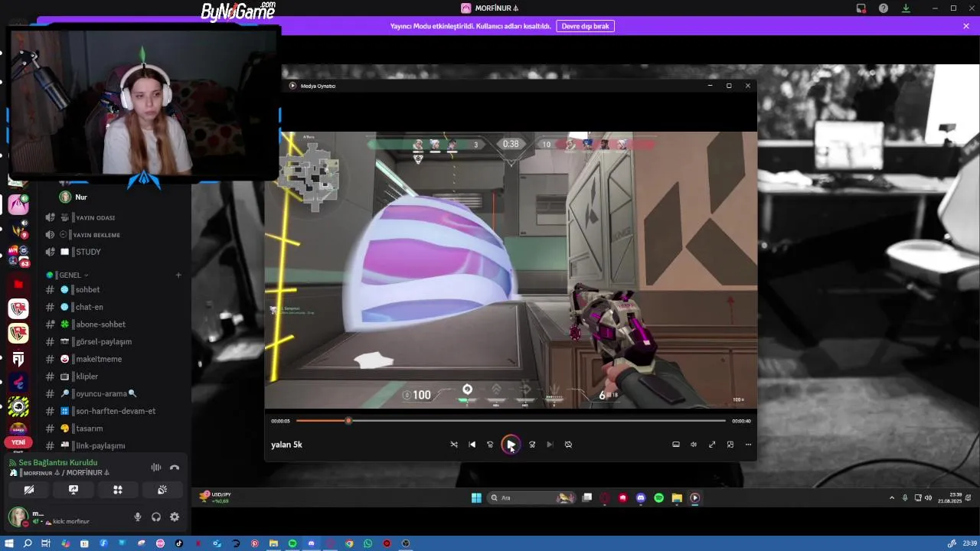Click the red YENİ badge in server list
This screenshot has width=980, height=551.
18,442
